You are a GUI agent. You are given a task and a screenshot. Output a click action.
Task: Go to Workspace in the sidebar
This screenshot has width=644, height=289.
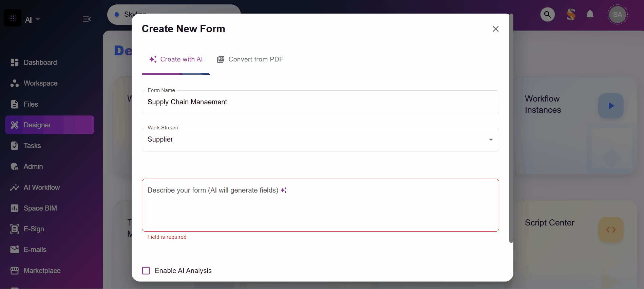(x=50, y=83)
